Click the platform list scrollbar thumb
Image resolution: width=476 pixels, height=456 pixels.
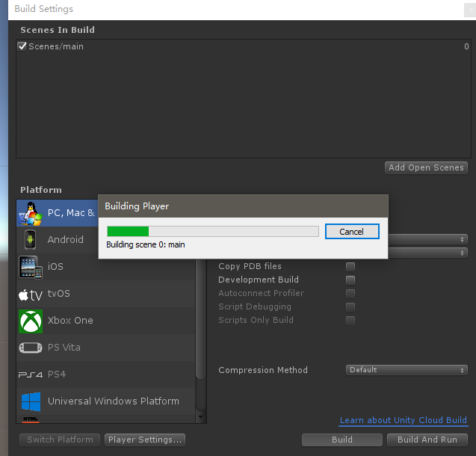pos(200,318)
